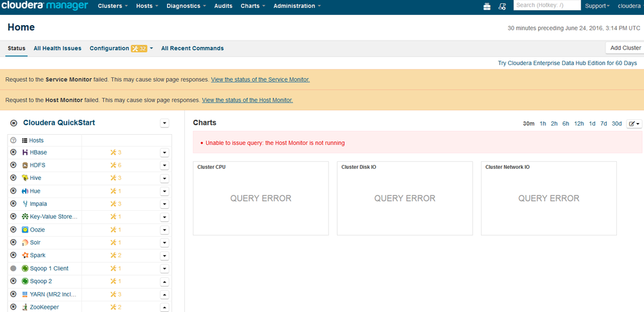Click the Oozie service icon

[x=25, y=229]
